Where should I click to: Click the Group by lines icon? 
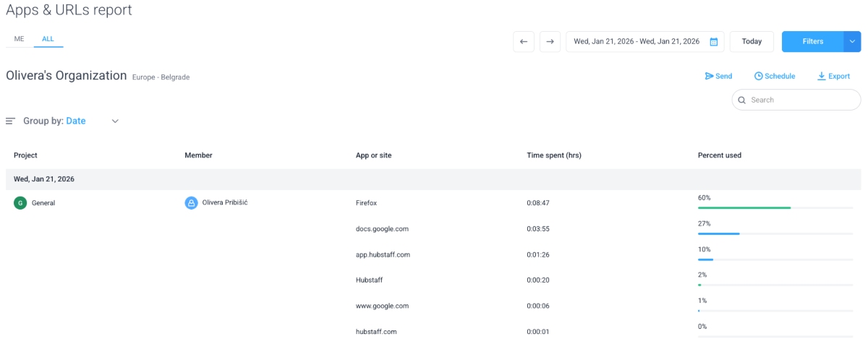[10, 121]
